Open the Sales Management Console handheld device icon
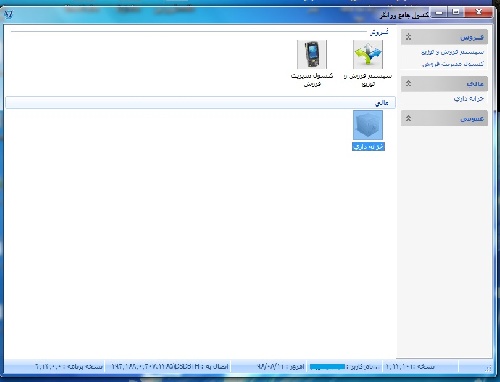This screenshot has height=382, width=500. [x=312, y=55]
